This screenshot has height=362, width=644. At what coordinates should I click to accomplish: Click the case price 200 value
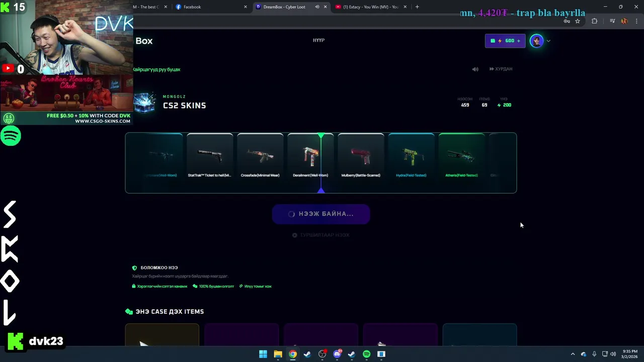click(504, 105)
